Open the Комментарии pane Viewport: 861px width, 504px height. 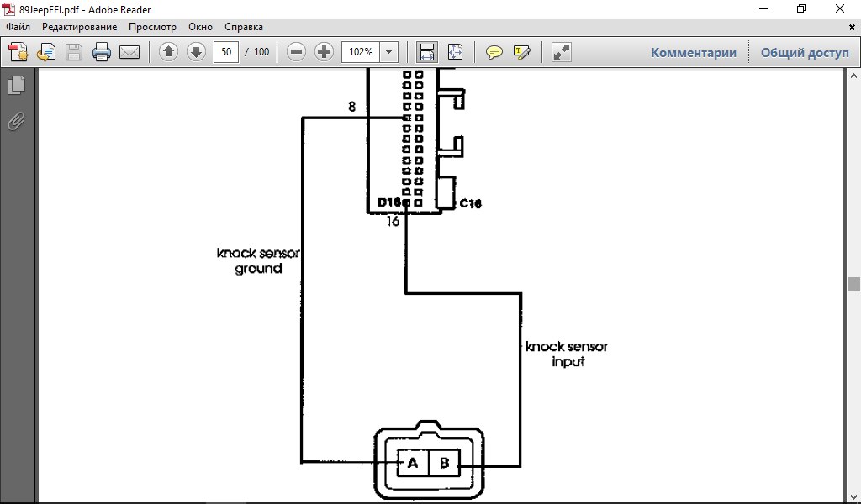click(x=693, y=52)
